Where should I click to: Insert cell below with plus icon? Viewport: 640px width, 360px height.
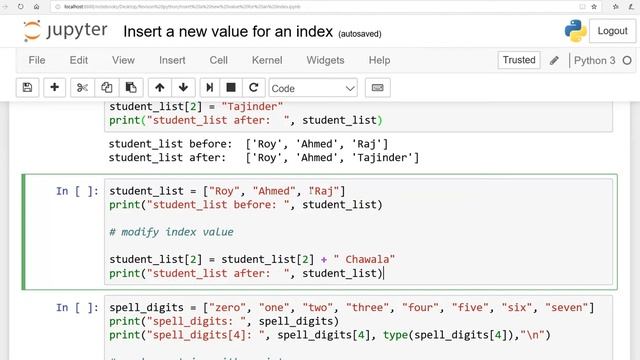pos(54,88)
